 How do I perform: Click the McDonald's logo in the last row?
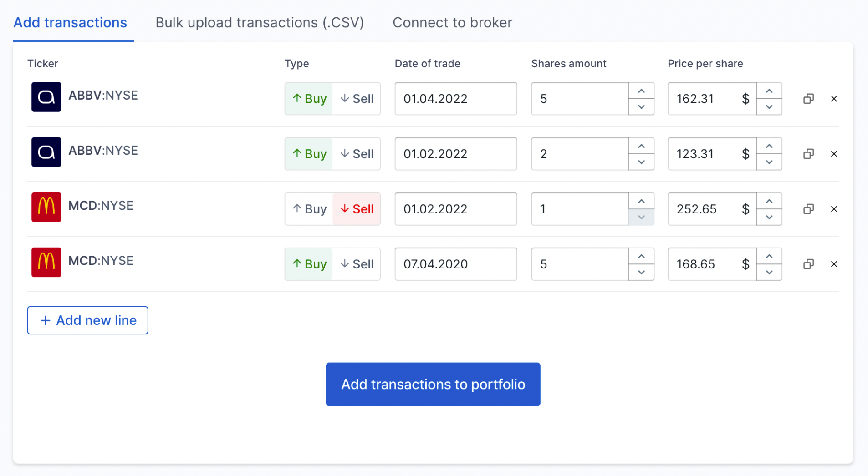[x=46, y=262]
